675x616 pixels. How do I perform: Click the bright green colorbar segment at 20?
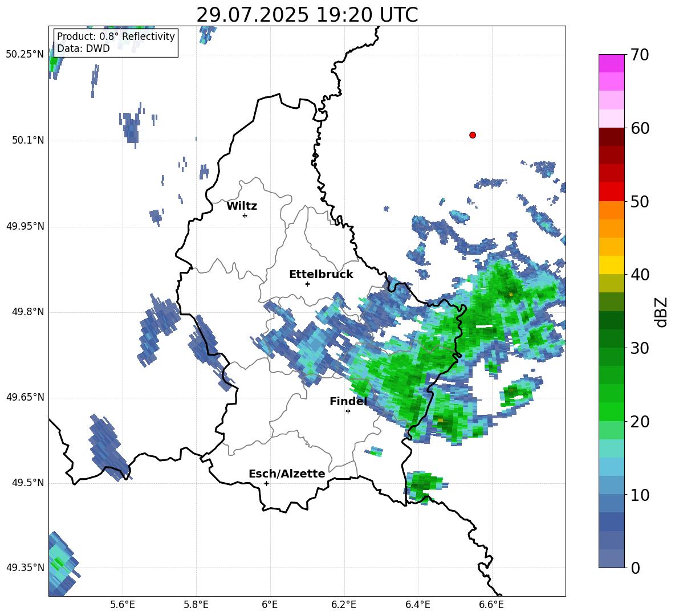pyautogui.click(x=611, y=412)
